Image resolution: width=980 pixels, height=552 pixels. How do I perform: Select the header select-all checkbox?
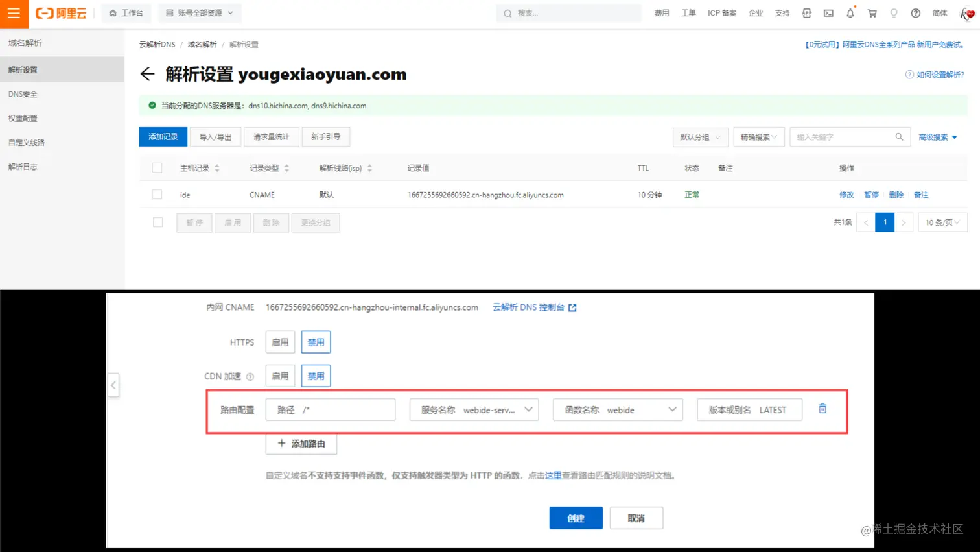pos(157,167)
